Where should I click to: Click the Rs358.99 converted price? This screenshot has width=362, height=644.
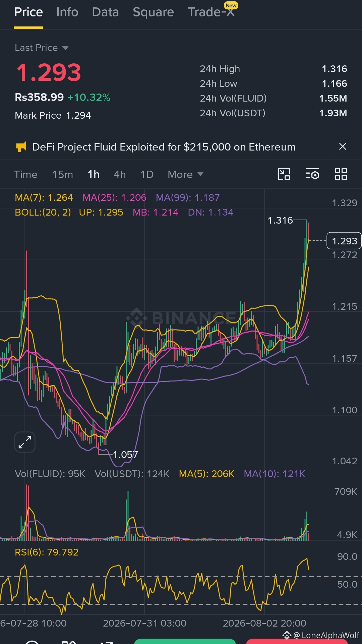pos(39,98)
